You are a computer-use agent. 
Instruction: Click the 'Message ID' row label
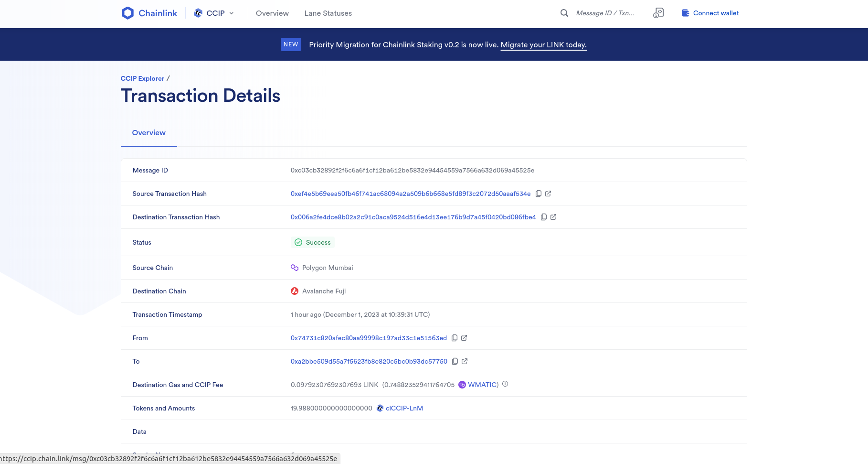click(150, 170)
